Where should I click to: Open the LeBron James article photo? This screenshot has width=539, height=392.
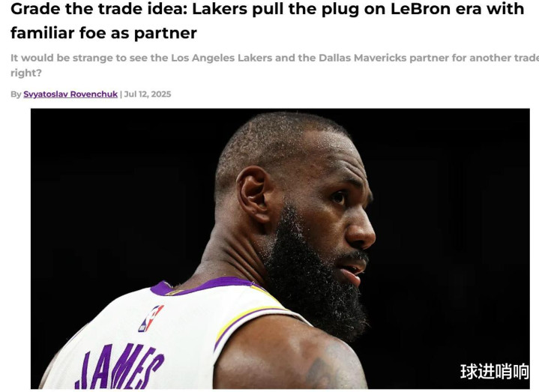[x=280, y=249]
